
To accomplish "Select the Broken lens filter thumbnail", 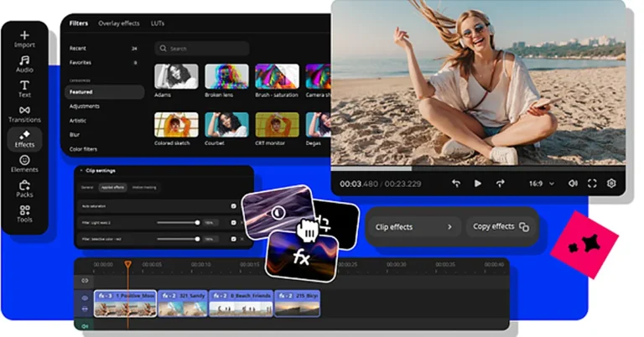I will click(226, 77).
